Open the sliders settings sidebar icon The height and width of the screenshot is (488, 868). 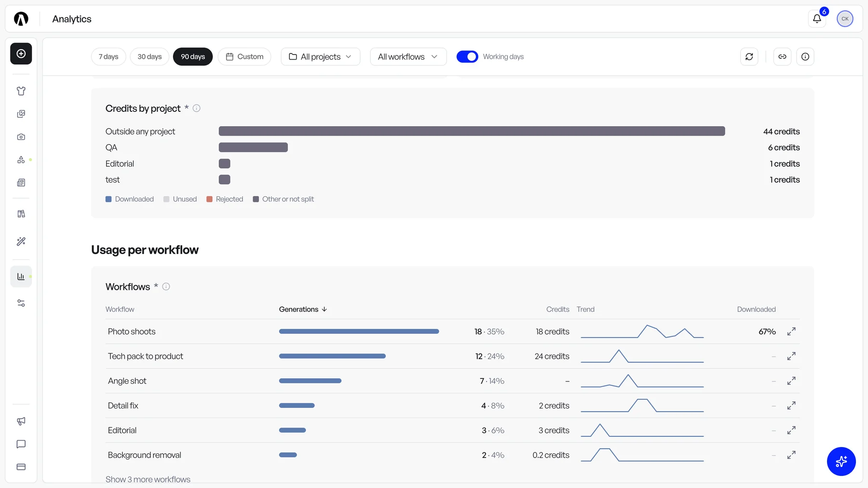tap(21, 303)
